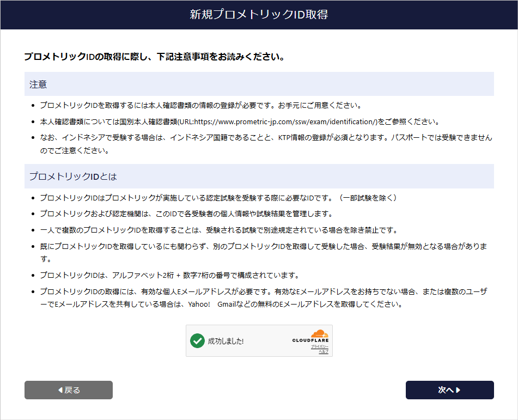Click the CLOUDFLARE wordmark in the widget
The height and width of the screenshot is (420, 518).
coord(310,340)
